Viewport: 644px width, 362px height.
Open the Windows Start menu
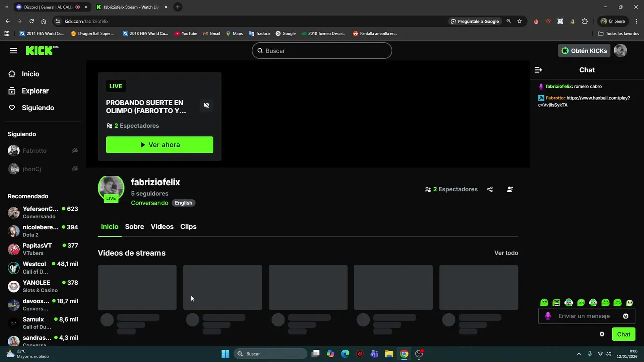(x=225, y=354)
